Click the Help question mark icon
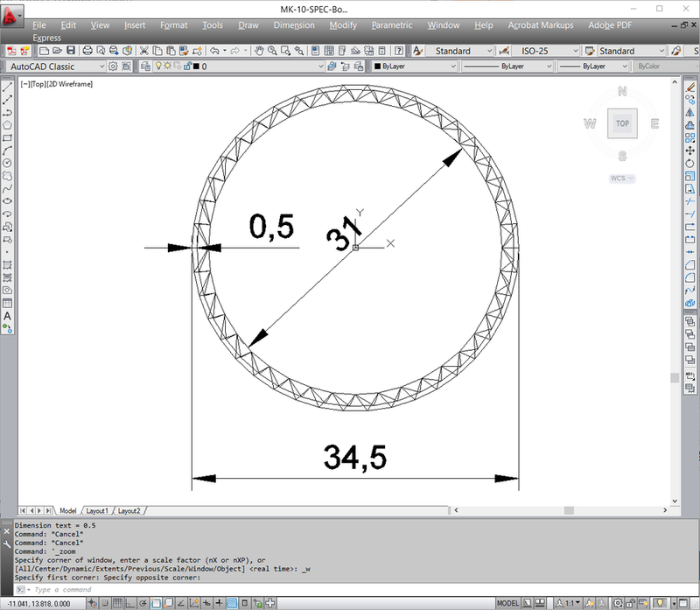This screenshot has width=700, height=610. (x=399, y=51)
